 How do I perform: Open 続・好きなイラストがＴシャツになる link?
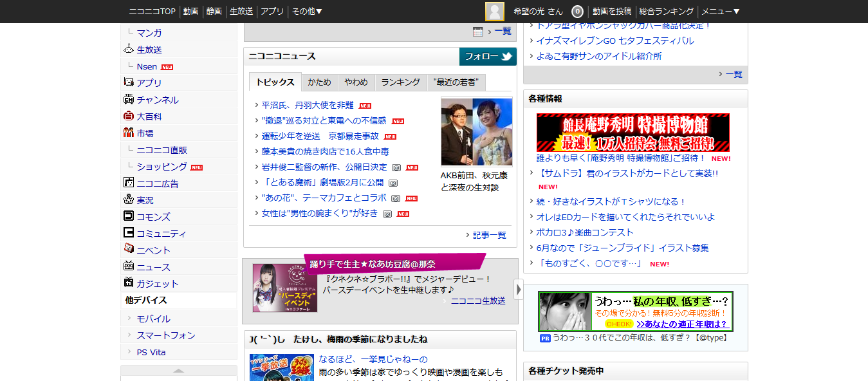pos(612,201)
